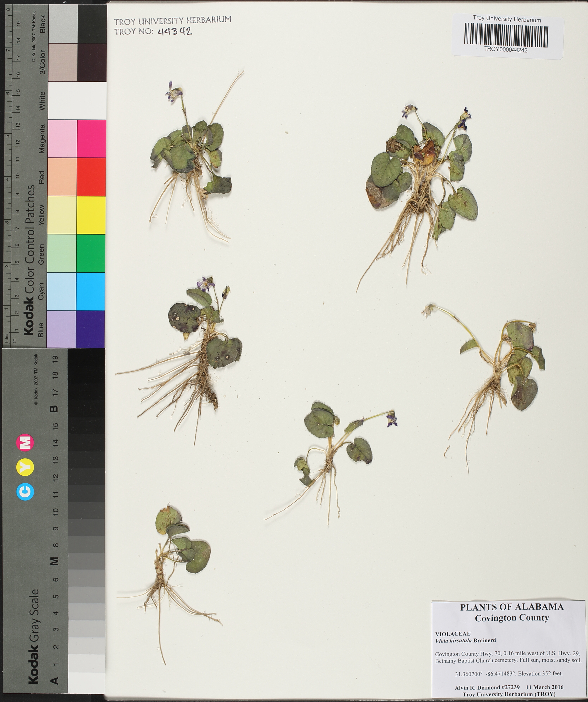This screenshot has width=588, height=702.
Task: Click the TROY UNIVERSITY HERBARIUM stamp text
Action: coord(172,21)
